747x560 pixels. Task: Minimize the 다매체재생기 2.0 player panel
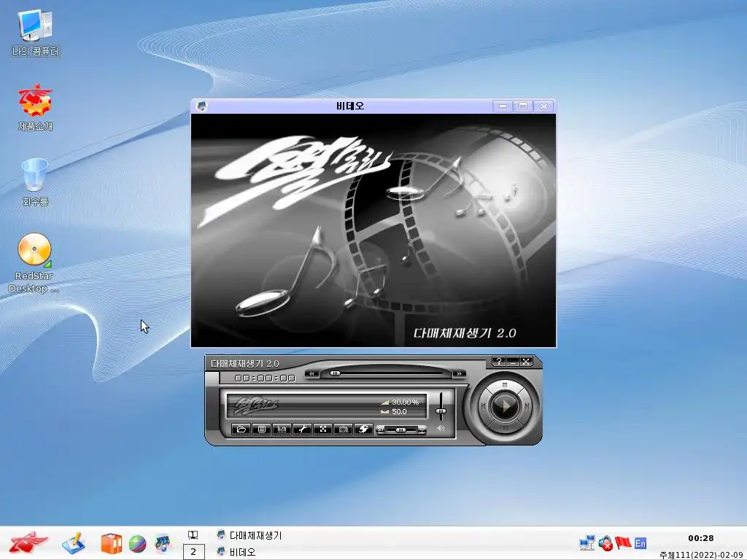click(512, 362)
